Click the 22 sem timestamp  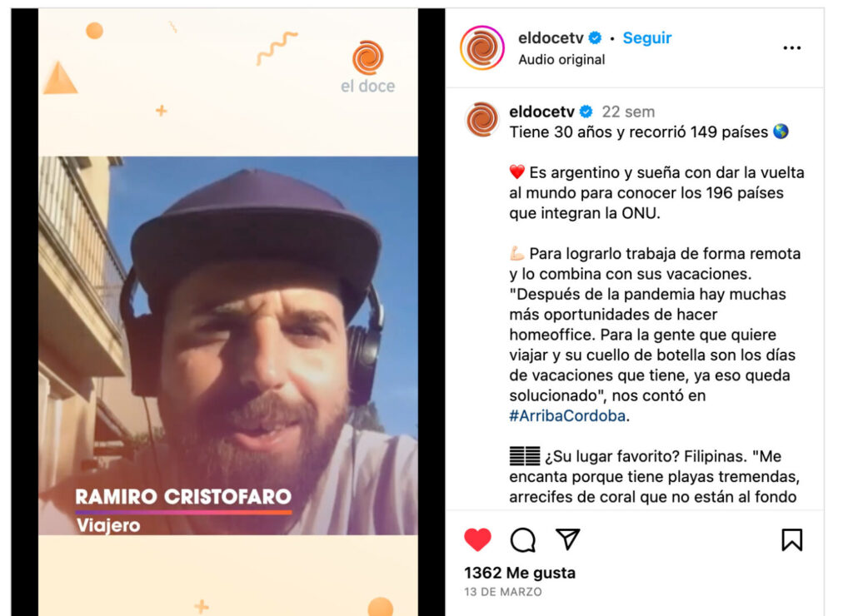628,112
